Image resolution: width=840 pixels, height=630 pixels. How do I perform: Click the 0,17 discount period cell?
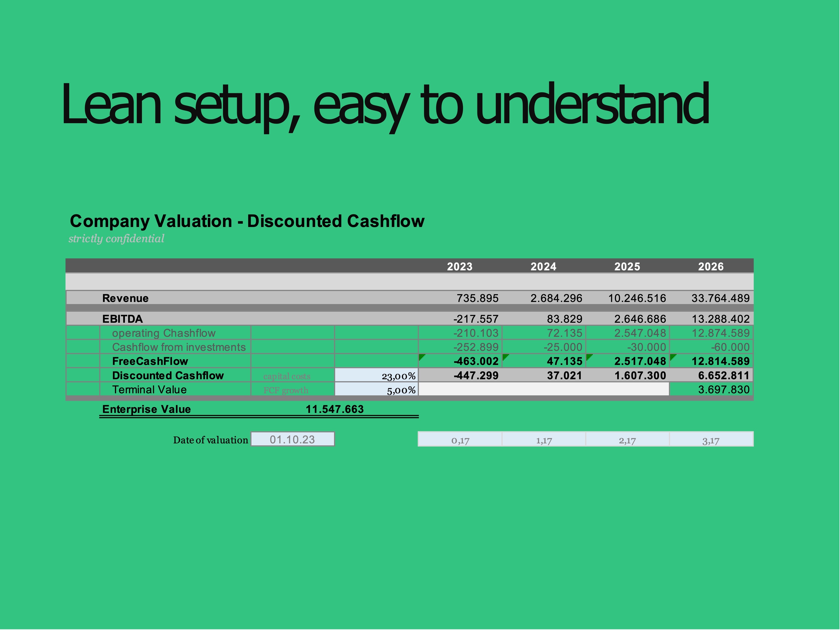click(460, 439)
